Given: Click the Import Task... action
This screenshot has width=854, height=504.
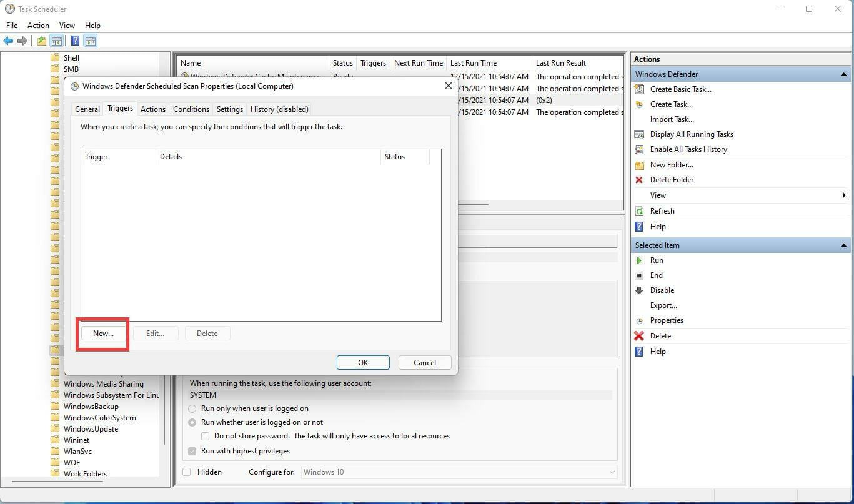Looking at the screenshot, I should tap(672, 119).
